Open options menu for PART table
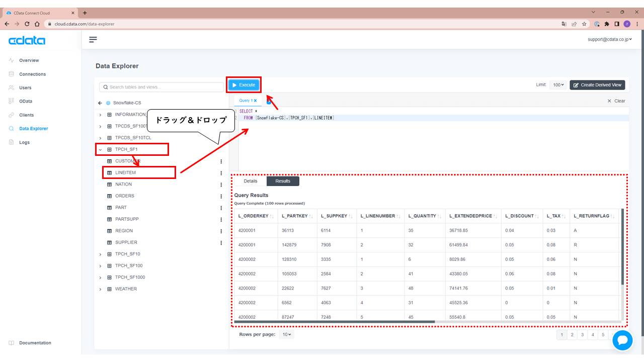644x362 pixels. click(221, 208)
